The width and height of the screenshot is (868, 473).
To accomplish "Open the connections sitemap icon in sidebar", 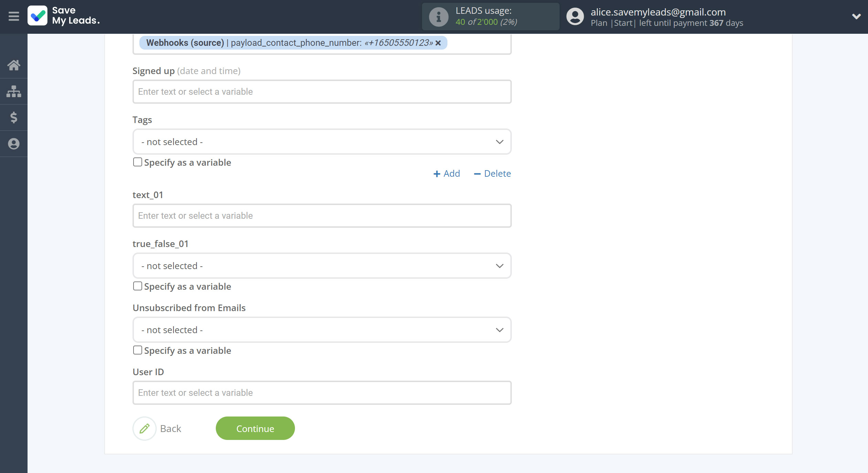I will [14, 91].
